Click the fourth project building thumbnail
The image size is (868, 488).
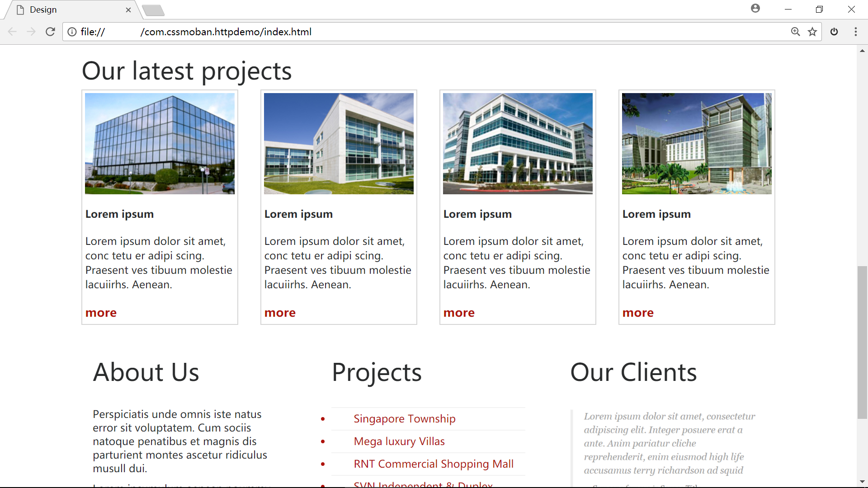pos(696,144)
